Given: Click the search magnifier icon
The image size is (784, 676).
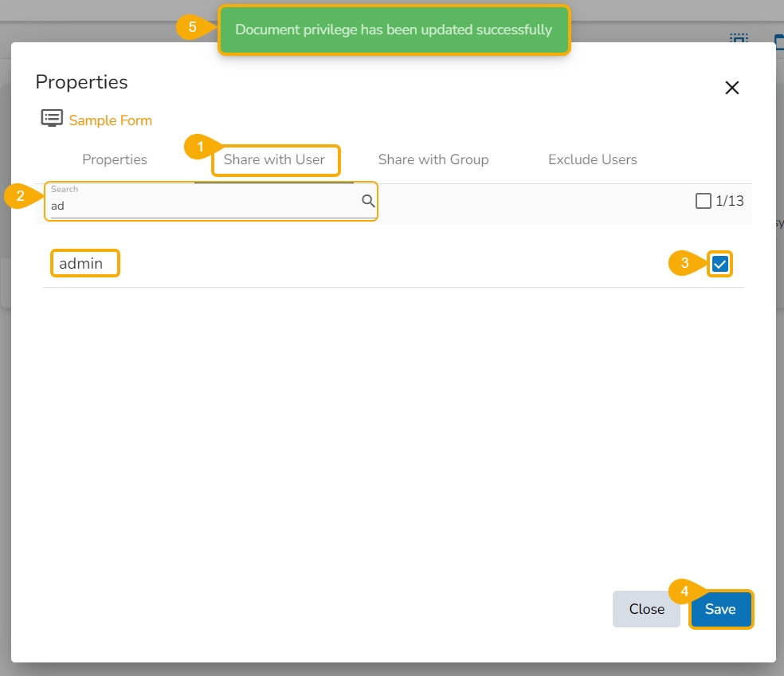Looking at the screenshot, I should (x=368, y=201).
